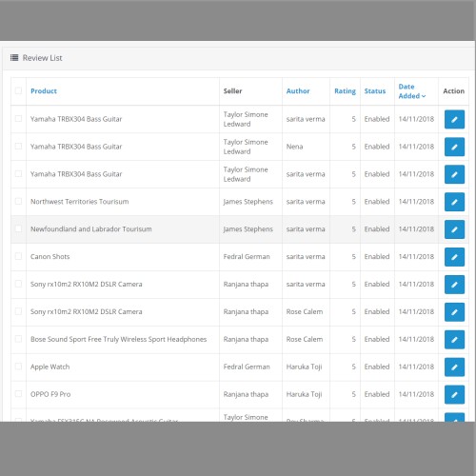Screen dimensions: 476x476
Task: Toggle the select-all checkbox in table header
Action: point(18,90)
